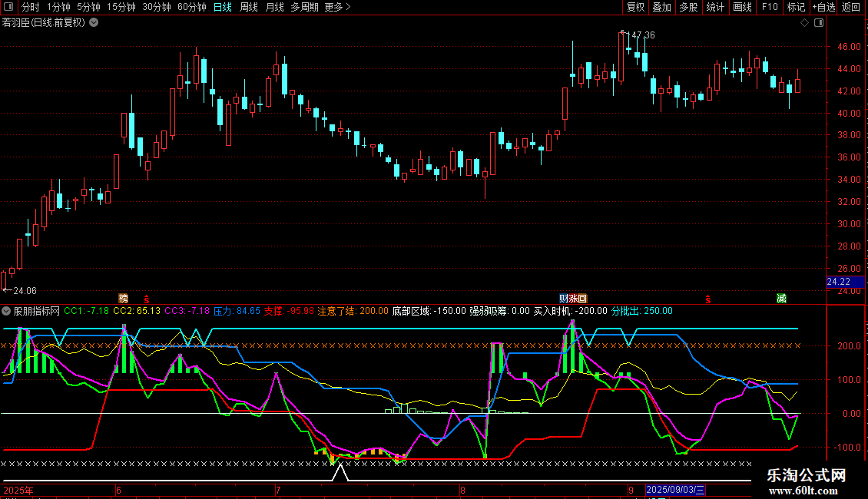Switch to 月线 monthly chart

[274, 7]
